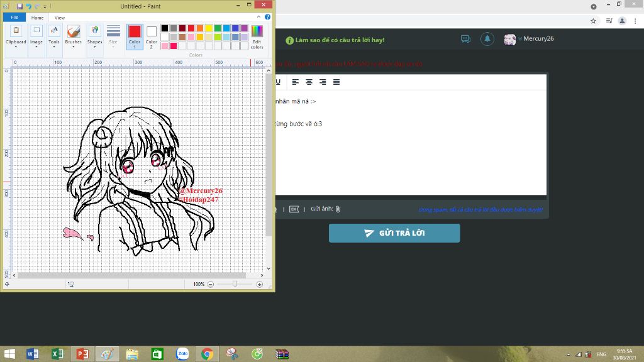This screenshot has height=362, width=644.
Task: Open the Size line thickness options
Action: coord(113,37)
